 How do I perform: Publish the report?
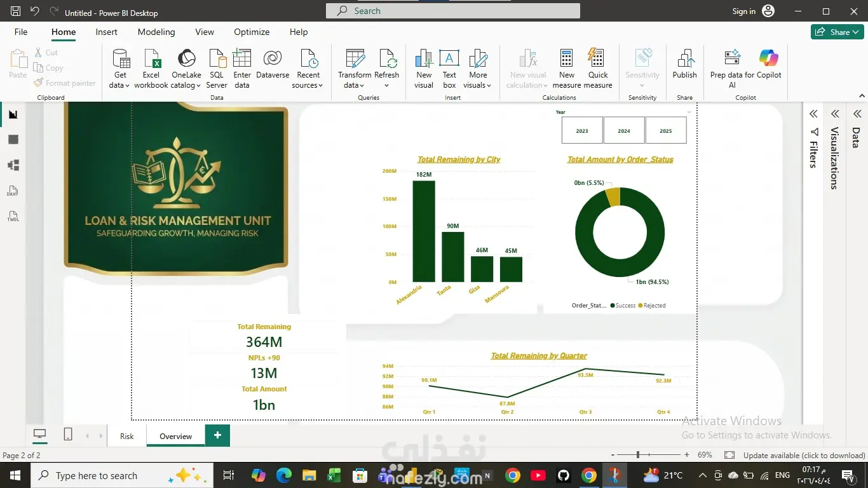tap(685, 64)
